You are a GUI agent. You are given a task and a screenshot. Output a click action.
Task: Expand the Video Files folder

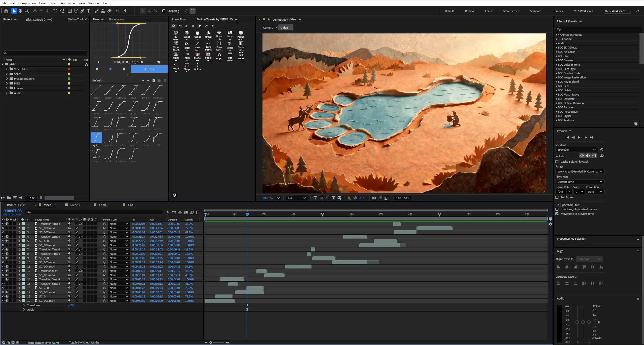point(7,69)
